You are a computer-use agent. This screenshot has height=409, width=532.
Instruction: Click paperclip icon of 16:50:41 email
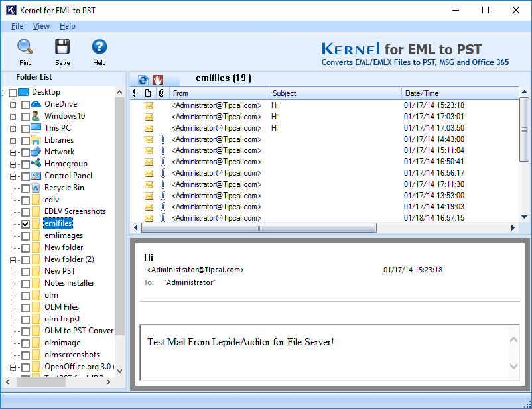tap(163, 162)
